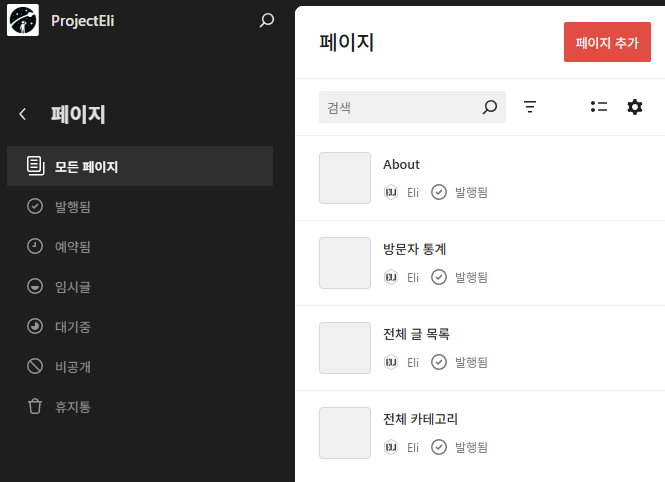Open 비공개 private pages list
Viewport: 665px width, 482px height.
pos(73,366)
